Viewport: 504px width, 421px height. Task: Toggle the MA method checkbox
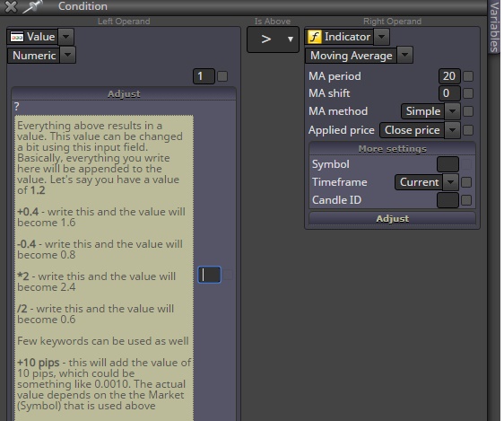coord(468,111)
